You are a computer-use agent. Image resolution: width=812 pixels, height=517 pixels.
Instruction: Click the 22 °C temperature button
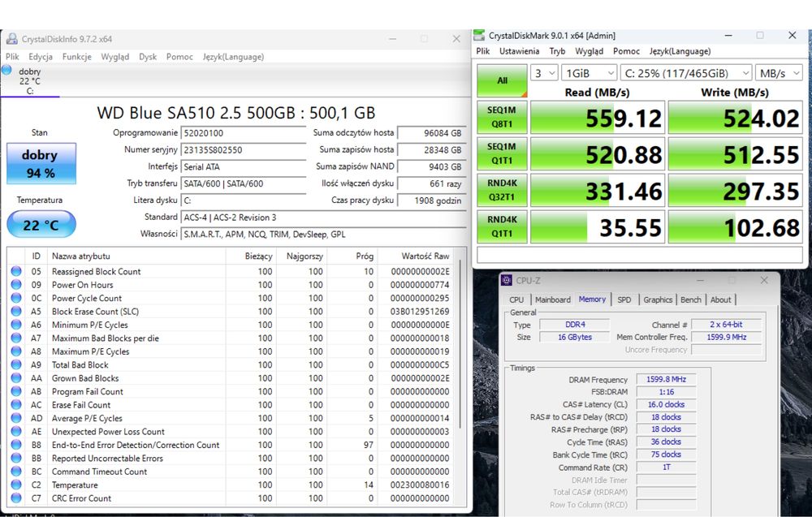[x=41, y=224]
